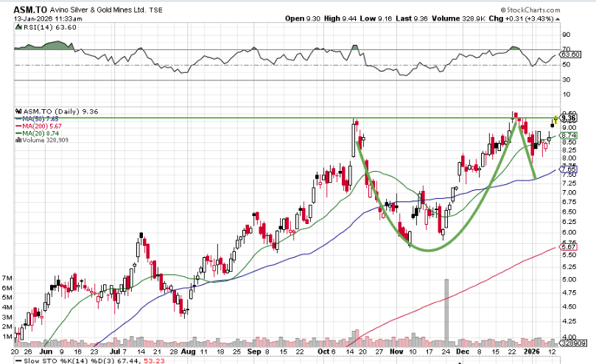Click the Oct month label on date axis

click(323, 351)
